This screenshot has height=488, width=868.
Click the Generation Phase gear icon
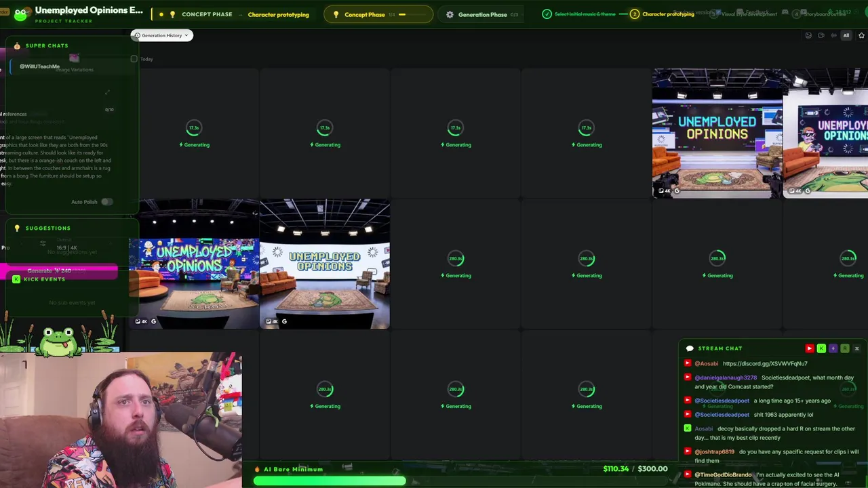450,14
